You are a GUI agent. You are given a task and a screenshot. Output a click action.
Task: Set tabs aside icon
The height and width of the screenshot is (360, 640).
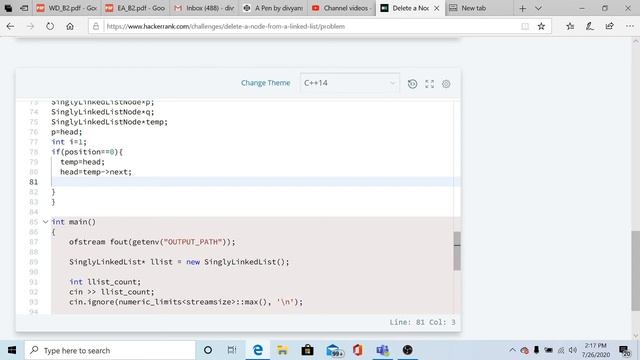click(x=24, y=8)
